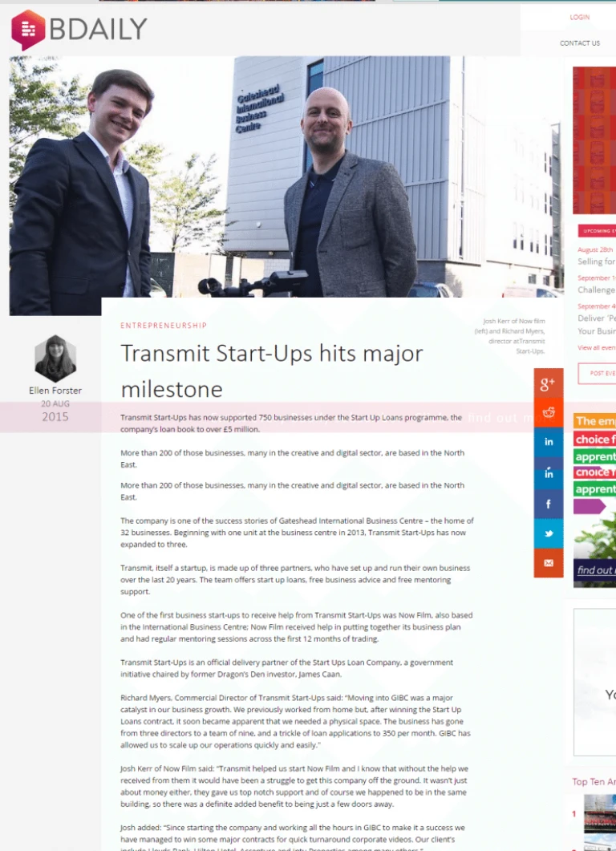Click the article headline Transmit Start-Ups
616x851 pixels.
click(x=272, y=371)
